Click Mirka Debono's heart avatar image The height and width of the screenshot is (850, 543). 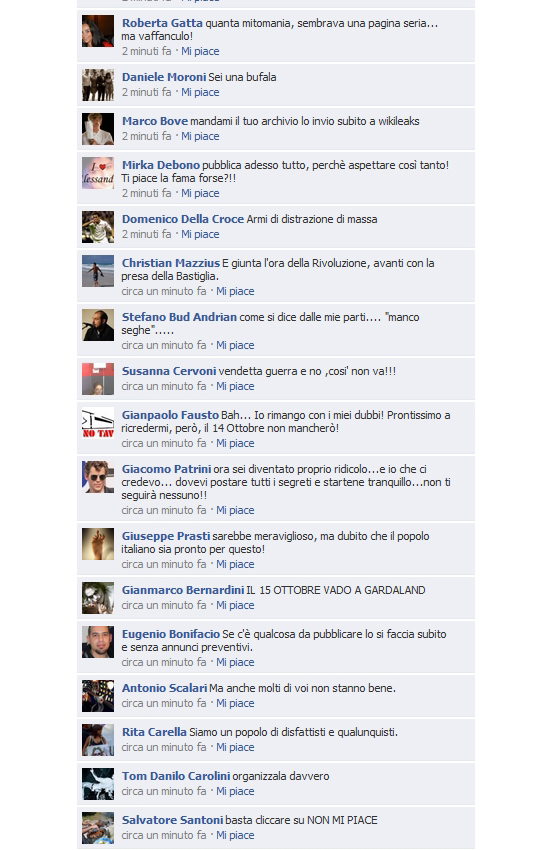click(98, 173)
